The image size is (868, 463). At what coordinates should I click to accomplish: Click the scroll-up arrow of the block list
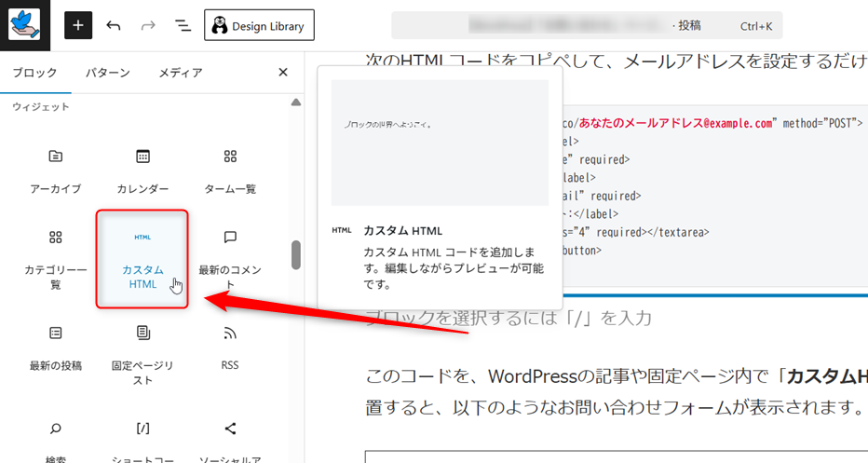point(296,102)
